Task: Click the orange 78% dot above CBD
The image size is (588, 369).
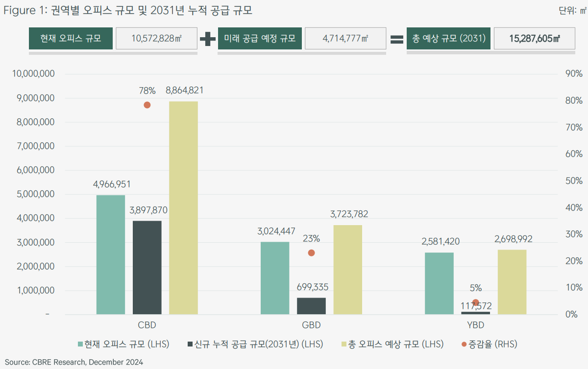Action: 147,104
